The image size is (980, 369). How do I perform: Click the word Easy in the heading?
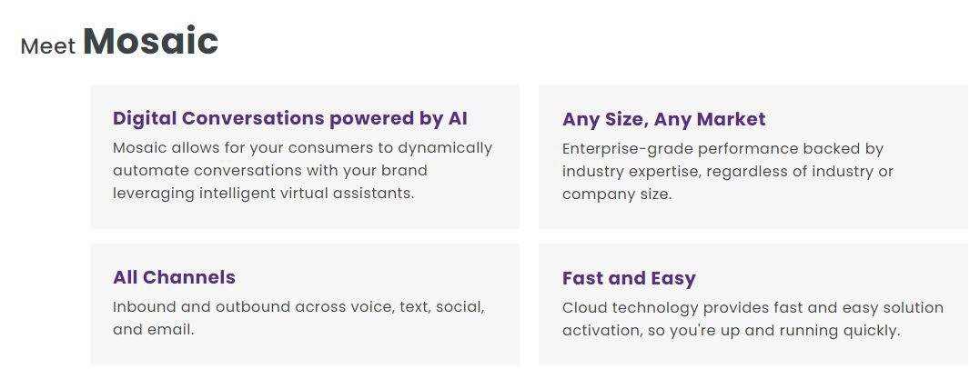click(672, 278)
